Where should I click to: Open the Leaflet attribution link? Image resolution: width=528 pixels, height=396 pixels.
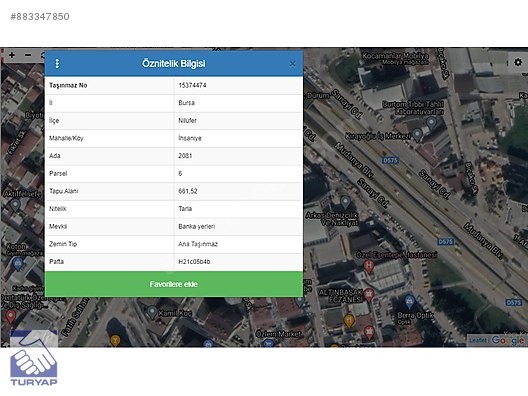(x=477, y=340)
